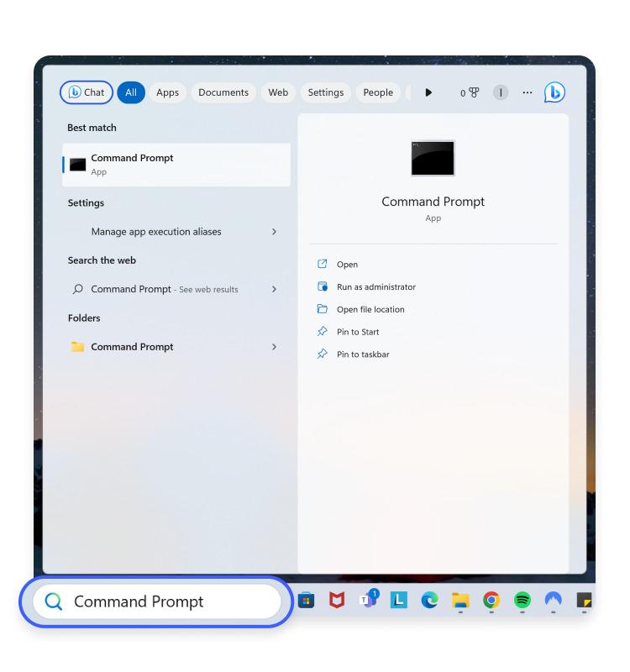Viewport: 630px width, 672px height.
Task: Open Sticky Notes from the taskbar
Action: [x=584, y=600]
